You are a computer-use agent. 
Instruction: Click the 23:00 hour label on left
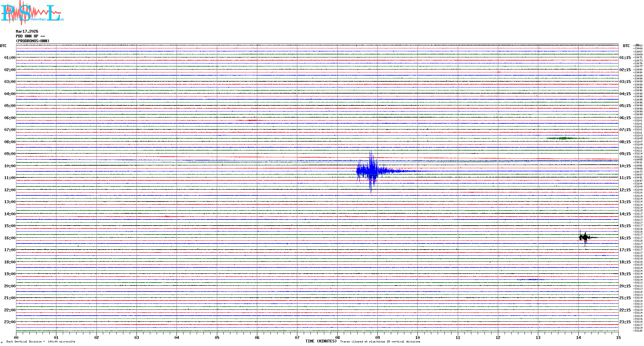pyautogui.click(x=10, y=322)
